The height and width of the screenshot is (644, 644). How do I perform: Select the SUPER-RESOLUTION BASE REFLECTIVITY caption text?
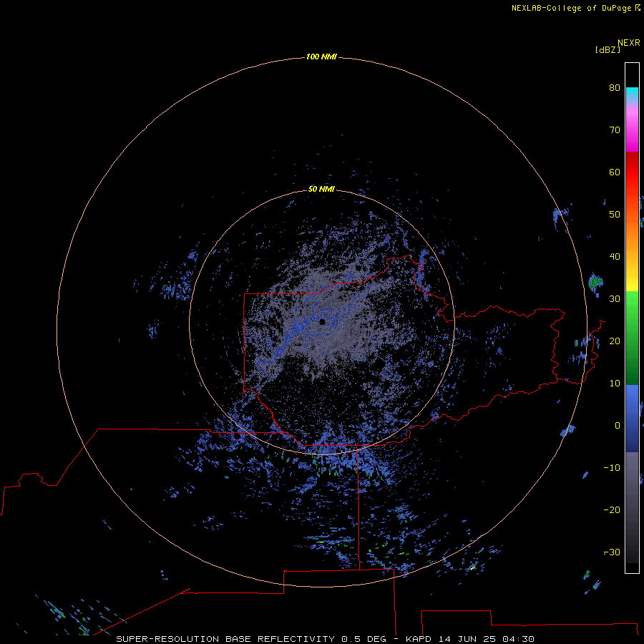(226, 639)
